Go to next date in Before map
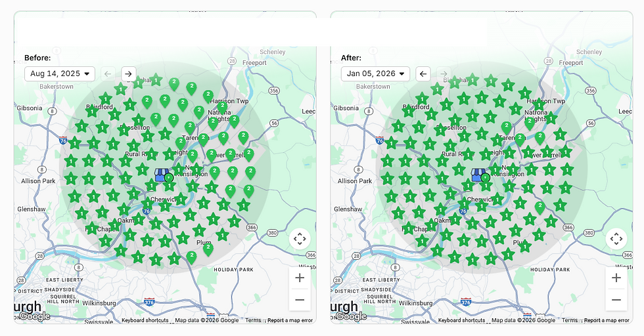Screen dimensions: 644x336 pyautogui.click(x=129, y=74)
